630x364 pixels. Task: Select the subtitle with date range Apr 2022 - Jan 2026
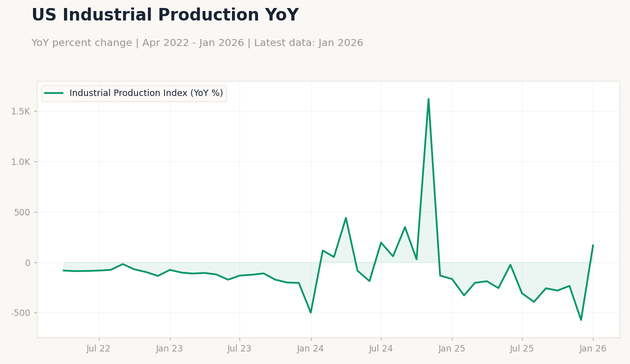(x=197, y=43)
